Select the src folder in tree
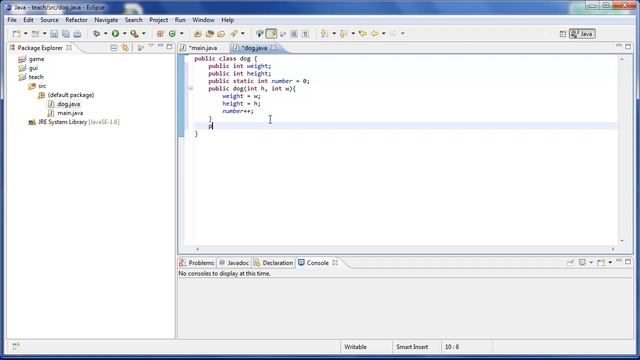This screenshot has height=360, width=640. tap(42, 86)
